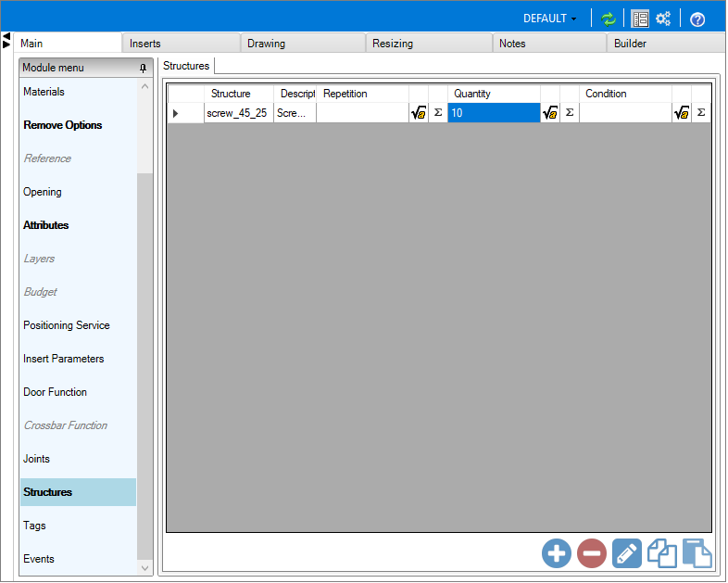Collapse side panel with the double arrows
This screenshot has width=728, height=583.
click(x=6, y=41)
